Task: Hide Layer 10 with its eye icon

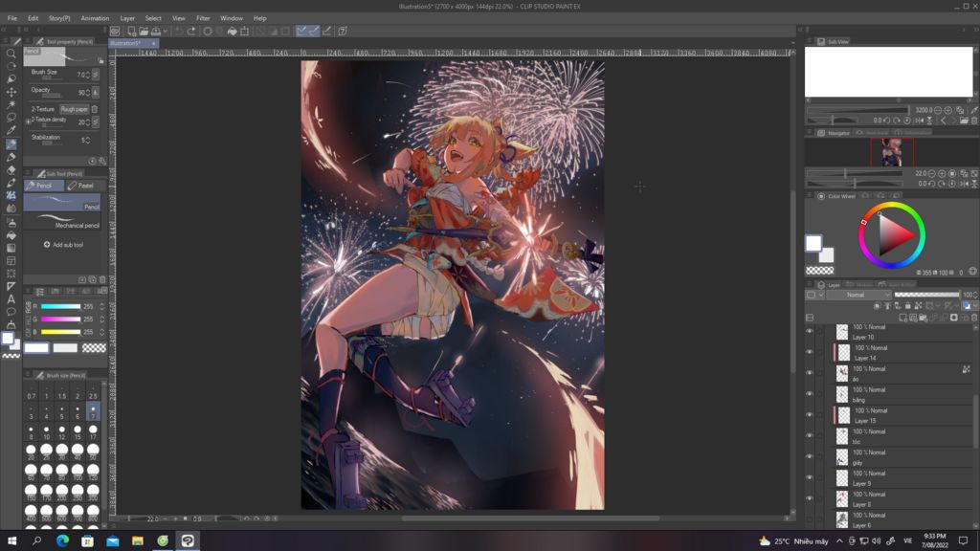Action: tap(810, 332)
